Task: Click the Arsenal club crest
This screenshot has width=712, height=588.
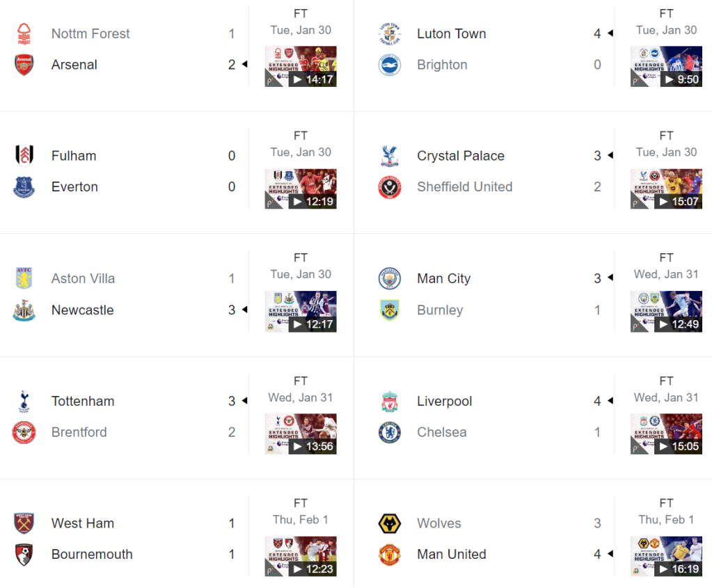Action: [x=24, y=65]
